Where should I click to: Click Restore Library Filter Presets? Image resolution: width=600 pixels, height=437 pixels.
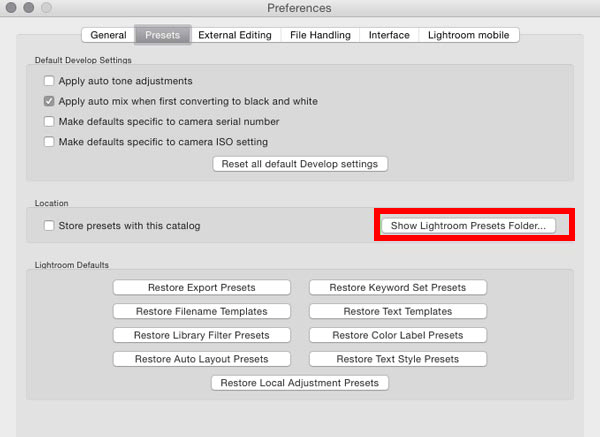202,335
